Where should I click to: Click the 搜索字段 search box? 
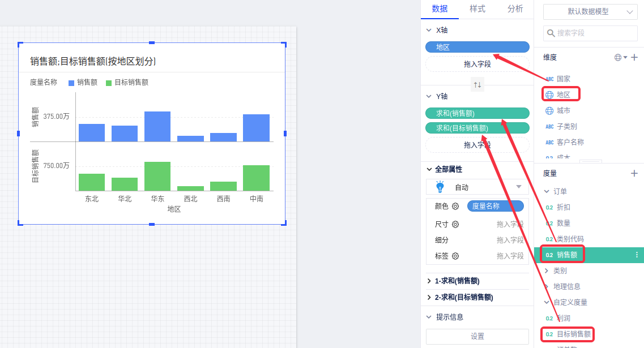point(589,33)
